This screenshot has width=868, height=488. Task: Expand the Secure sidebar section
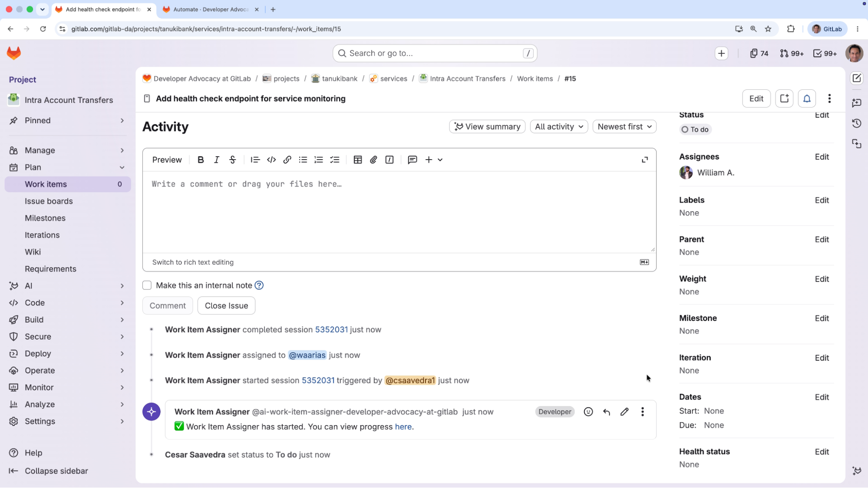pyautogui.click(x=68, y=337)
